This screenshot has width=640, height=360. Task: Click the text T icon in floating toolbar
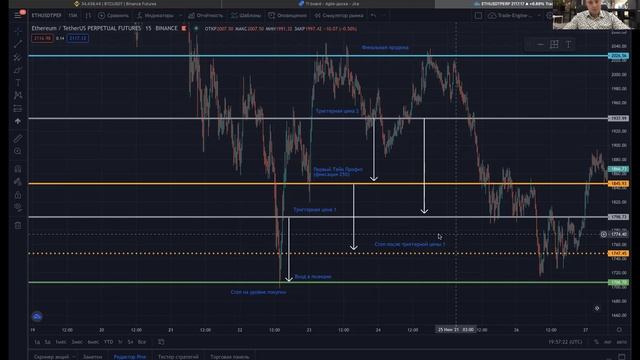tap(568, 44)
